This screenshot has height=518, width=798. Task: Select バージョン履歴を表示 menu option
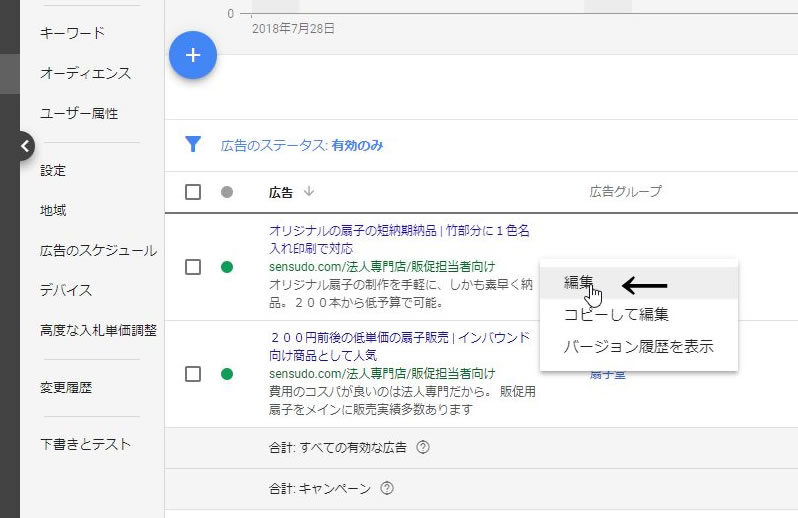tap(638, 346)
